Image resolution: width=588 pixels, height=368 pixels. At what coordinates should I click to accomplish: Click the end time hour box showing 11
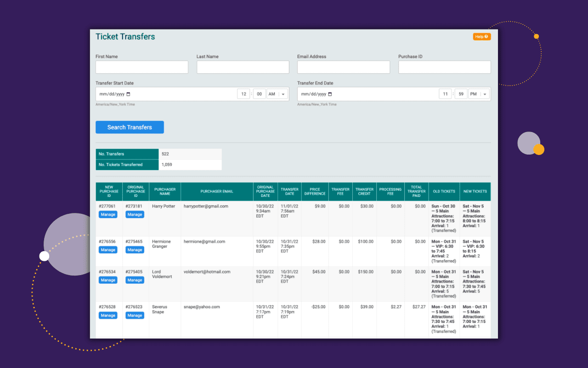(x=445, y=94)
